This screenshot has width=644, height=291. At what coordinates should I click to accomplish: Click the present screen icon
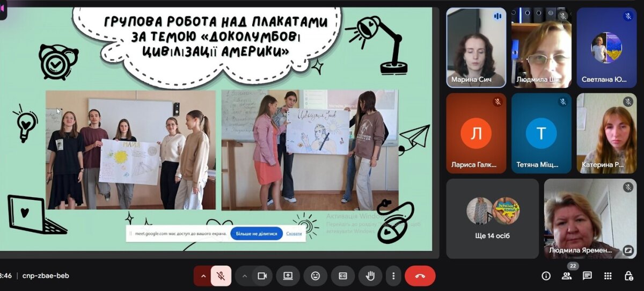[288, 276]
